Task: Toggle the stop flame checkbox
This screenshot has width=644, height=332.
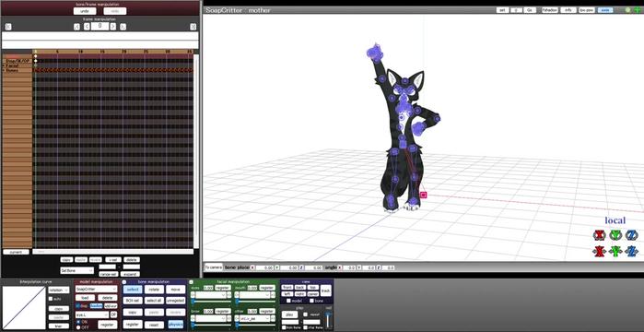Action: tap(305, 327)
